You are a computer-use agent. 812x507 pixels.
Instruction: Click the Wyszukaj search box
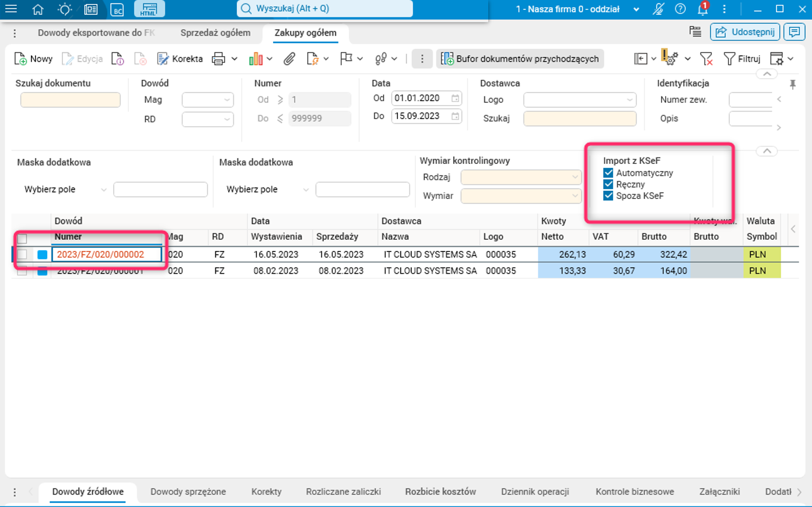tap(325, 9)
